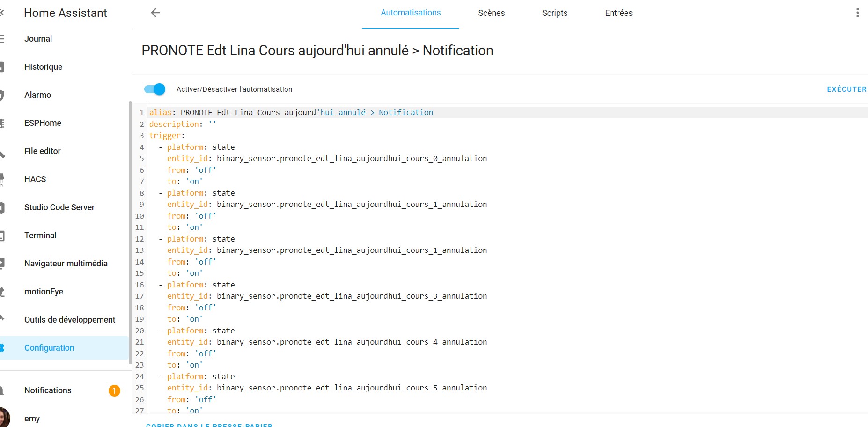
Task: Click entity_id line for cours_4_annulation
Action: tap(327, 342)
